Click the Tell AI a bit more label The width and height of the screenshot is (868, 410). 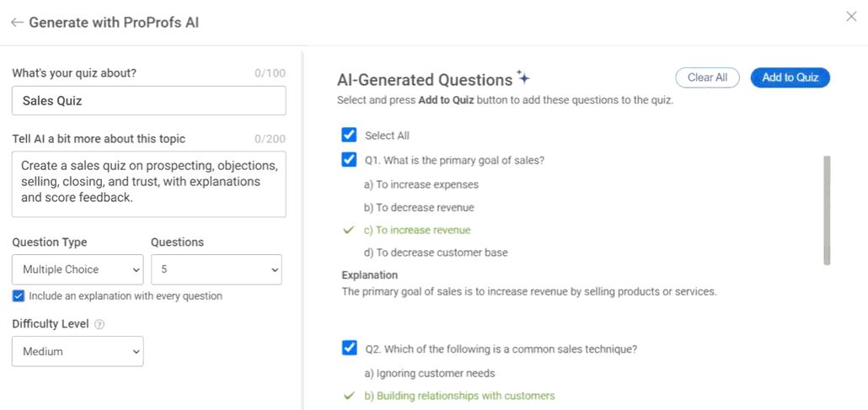pos(99,139)
